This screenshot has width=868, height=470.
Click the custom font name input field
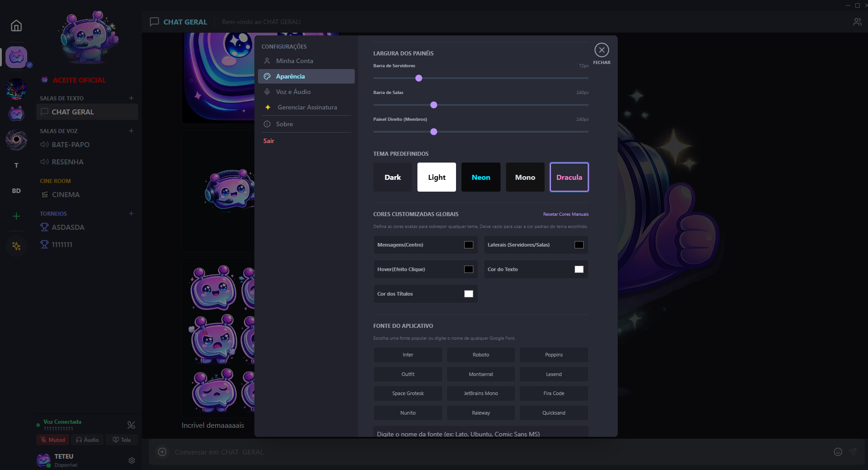click(x=481, y=432)
